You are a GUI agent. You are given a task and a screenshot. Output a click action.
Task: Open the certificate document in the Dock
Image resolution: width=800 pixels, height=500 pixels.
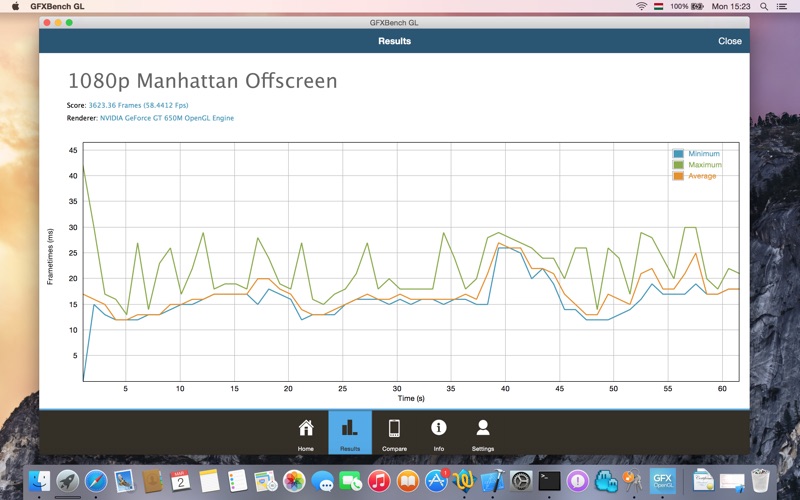[x=704, y=481]
